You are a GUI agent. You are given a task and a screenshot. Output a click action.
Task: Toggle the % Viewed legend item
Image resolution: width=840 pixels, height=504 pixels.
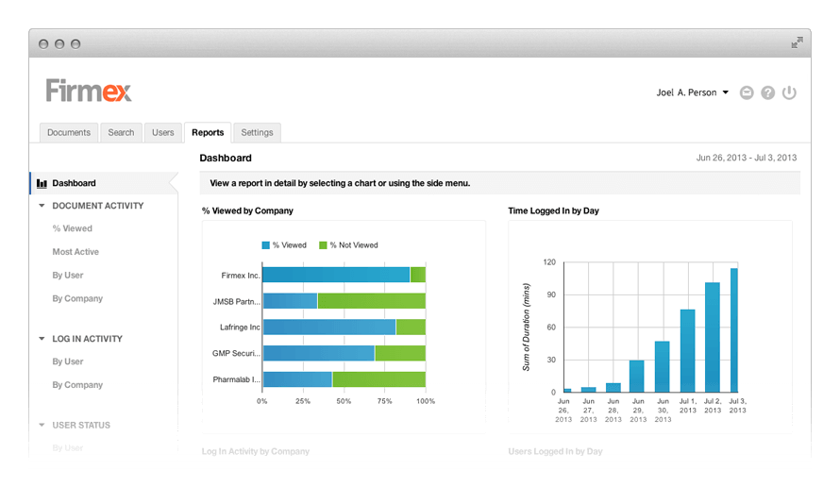pyautogui.click(x=284, y=245)
